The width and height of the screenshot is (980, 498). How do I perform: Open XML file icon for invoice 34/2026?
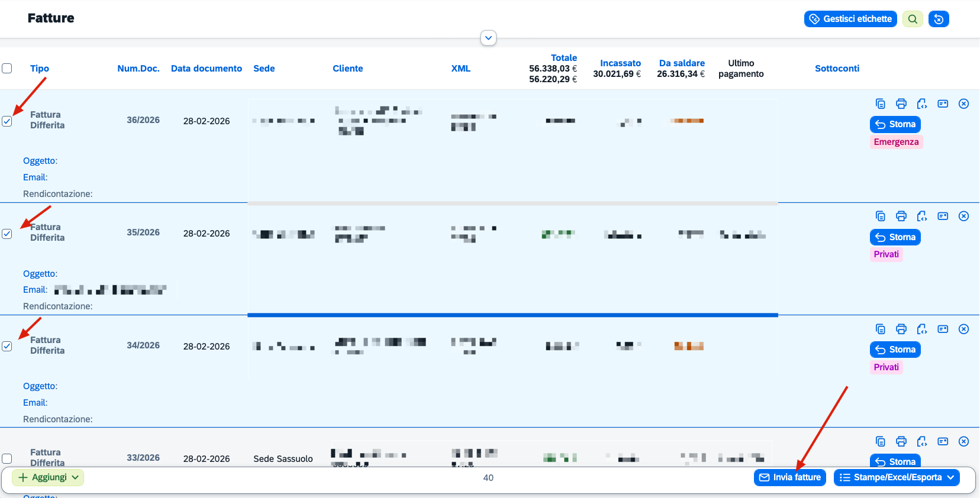922,329
